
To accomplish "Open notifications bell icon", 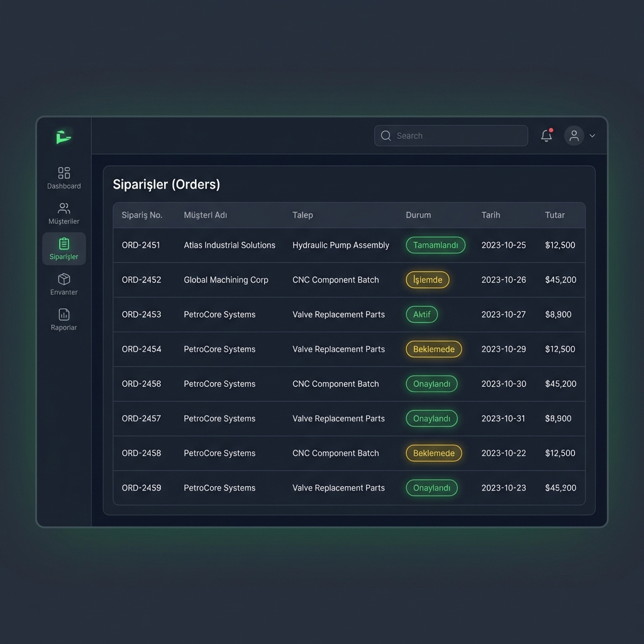I will [547, 136].
